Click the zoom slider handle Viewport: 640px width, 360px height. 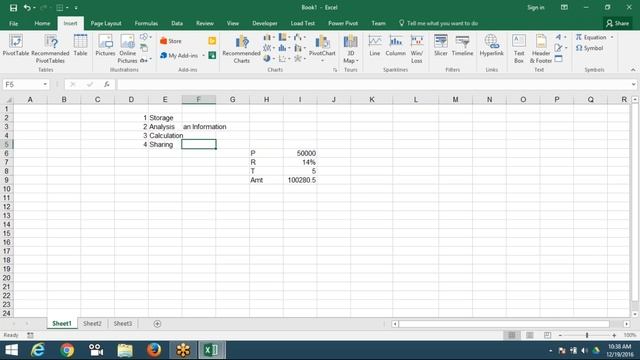587,335
